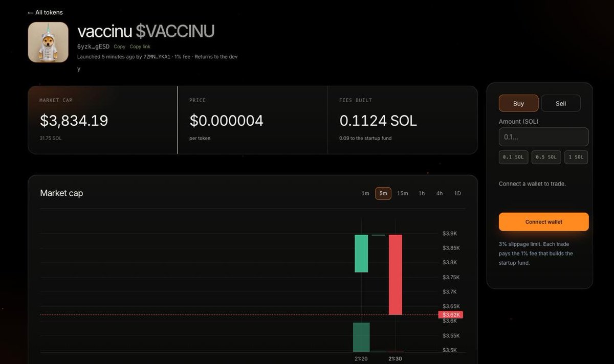Click the $3.5K axis label

(450, 350)
